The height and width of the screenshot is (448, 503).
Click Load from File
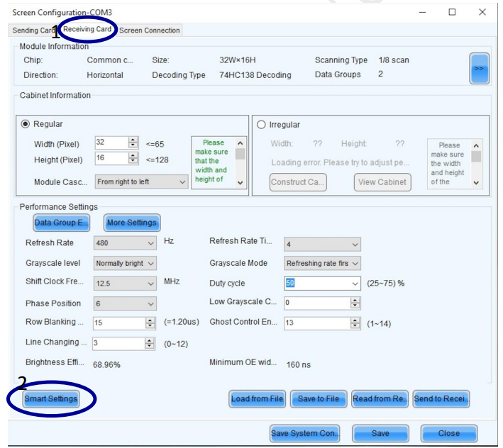coord(257,398)
